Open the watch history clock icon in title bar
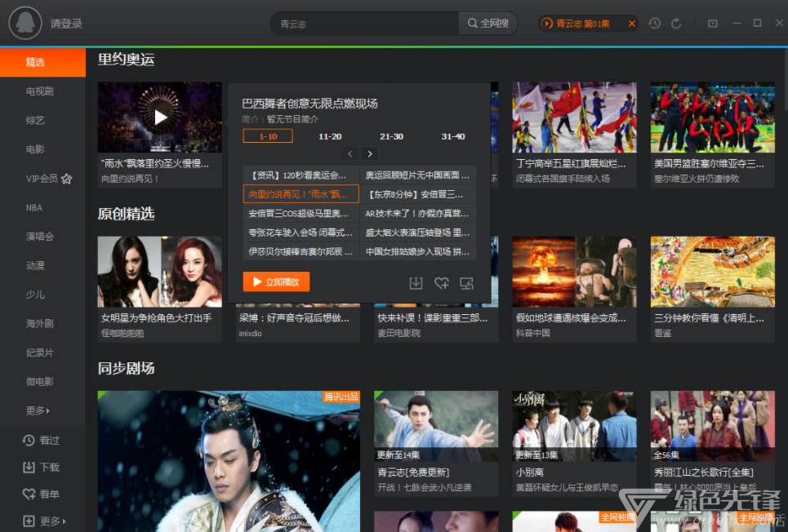 click(654, 23)
